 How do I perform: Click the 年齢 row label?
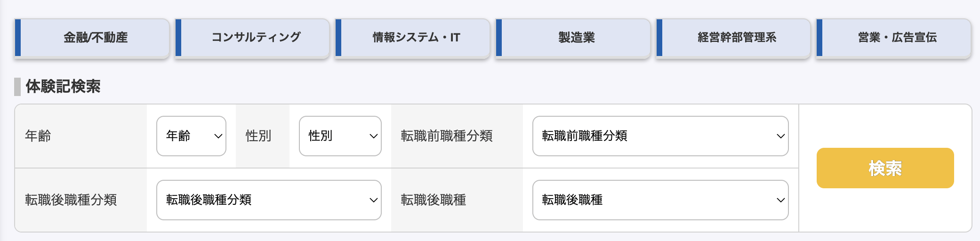(x=38, y=136)
